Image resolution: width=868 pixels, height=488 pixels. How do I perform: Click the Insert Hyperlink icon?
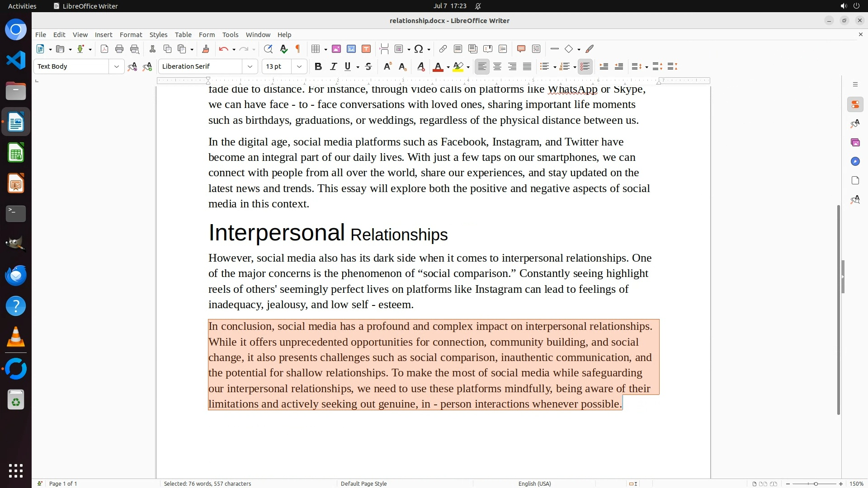443,49
